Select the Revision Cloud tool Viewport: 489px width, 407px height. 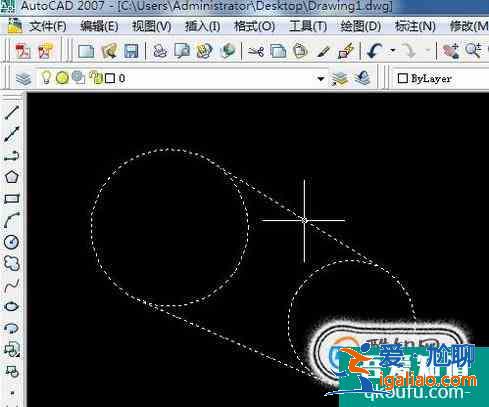coord(12,263)
